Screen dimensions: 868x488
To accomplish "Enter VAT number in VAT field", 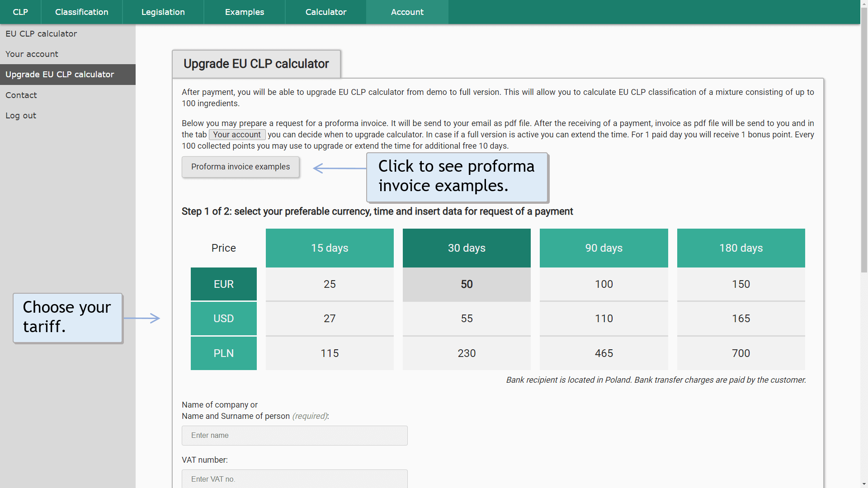I will (x=294, y=479).
